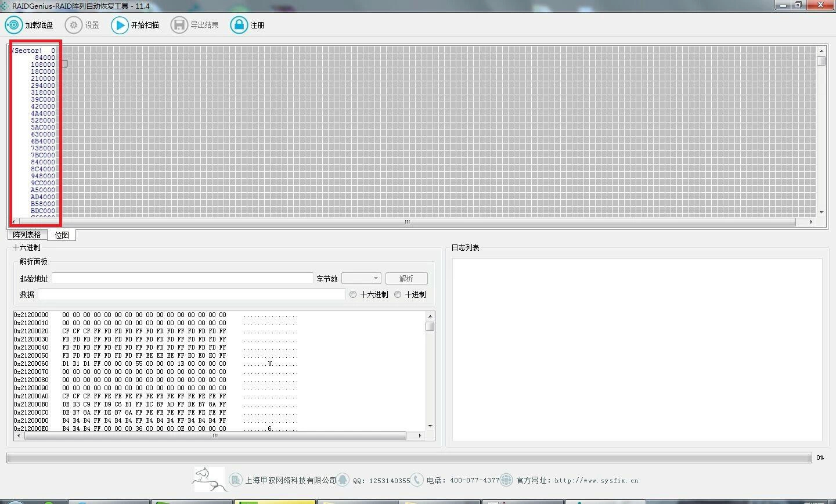This screenshot has height=504, width=836.
Task: Click sector offset 840000 row
Action: point(43,162)
